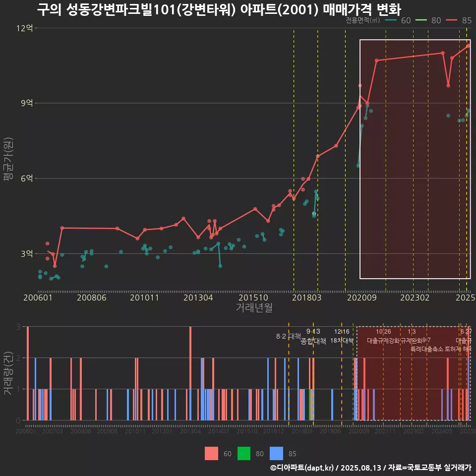Click 202111 on the volume chart x-axis

click(385, 431)
